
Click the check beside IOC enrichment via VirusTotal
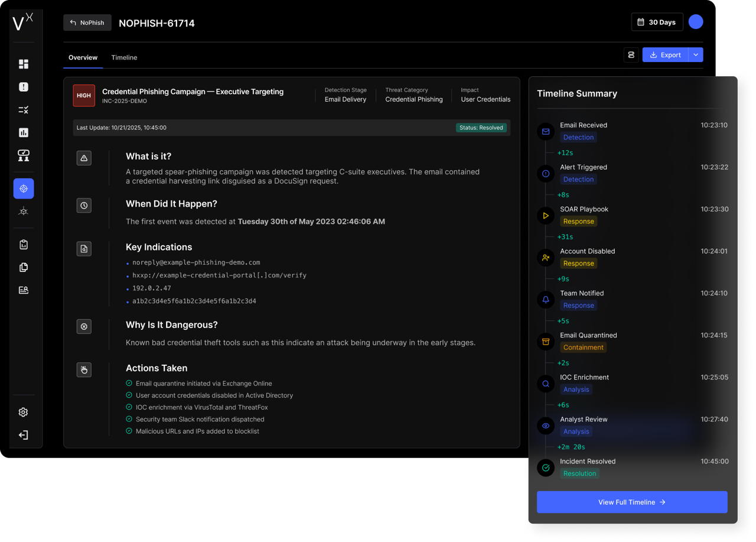click(x=129, y=407)
